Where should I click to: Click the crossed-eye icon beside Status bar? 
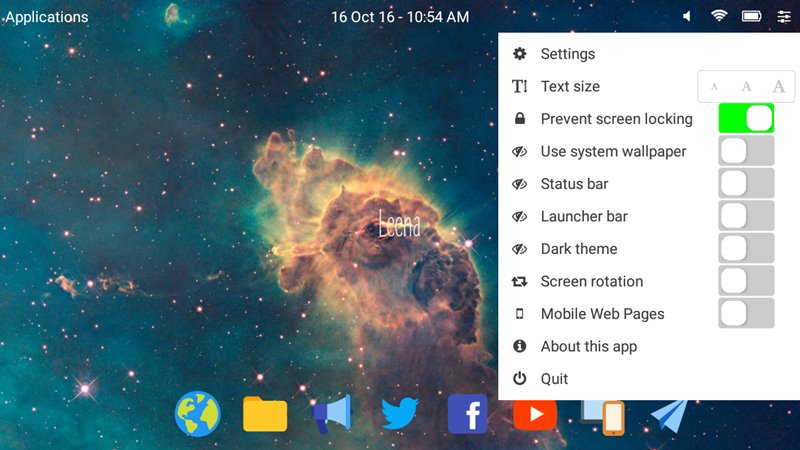519,184
